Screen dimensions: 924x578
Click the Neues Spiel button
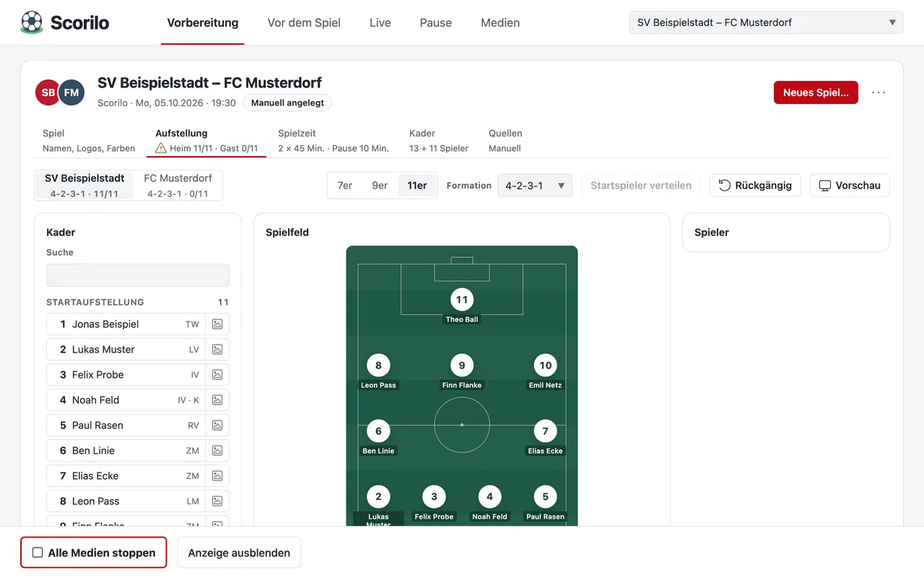pyautogui.click(x=816, y=92)
